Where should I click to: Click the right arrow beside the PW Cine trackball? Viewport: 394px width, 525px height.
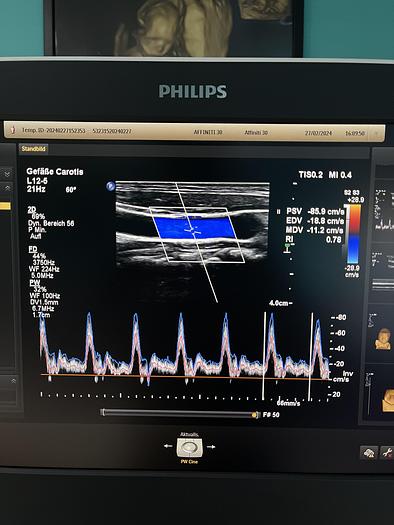[x=211, y=447]
